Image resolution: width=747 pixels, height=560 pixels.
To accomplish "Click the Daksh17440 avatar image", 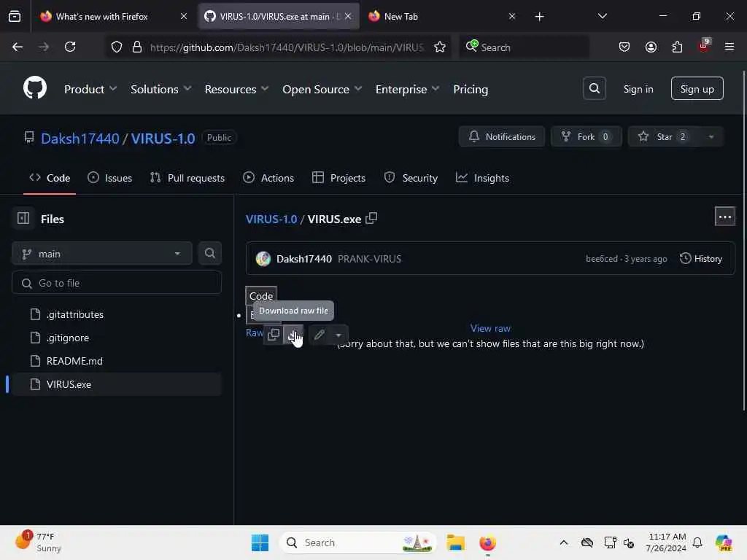I will (263, 259).
